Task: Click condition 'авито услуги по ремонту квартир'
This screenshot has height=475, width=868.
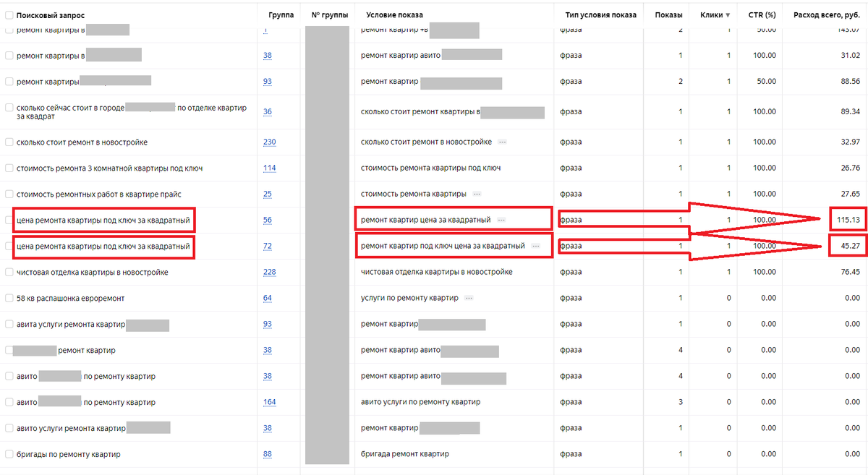Action: [421, 403]
